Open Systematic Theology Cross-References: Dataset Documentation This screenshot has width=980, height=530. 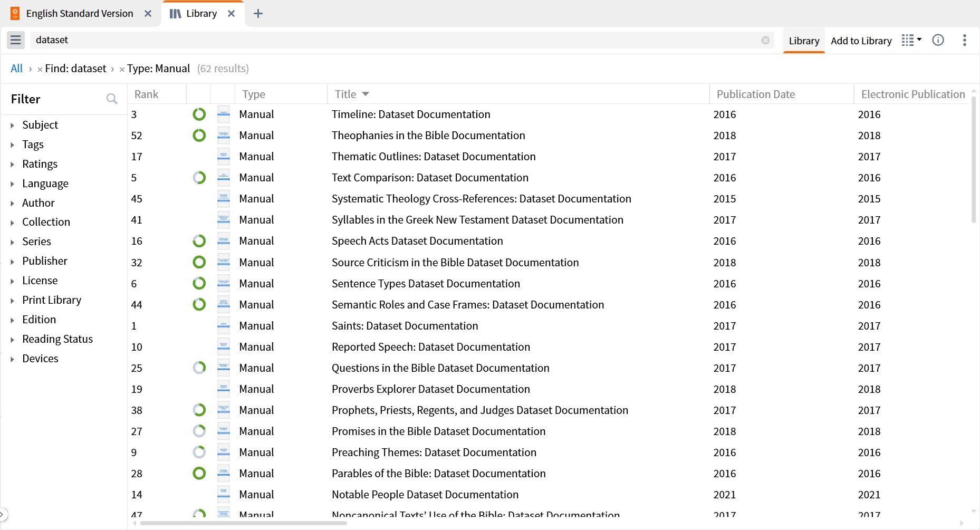[x=481, y=199]
